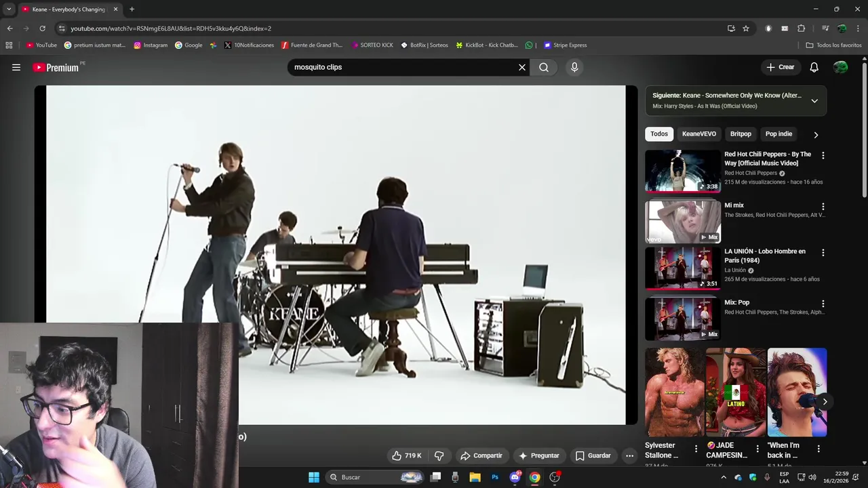Click the Preguntar sparkle button
This screenshot has height=488, width=868.
[538, 455]
